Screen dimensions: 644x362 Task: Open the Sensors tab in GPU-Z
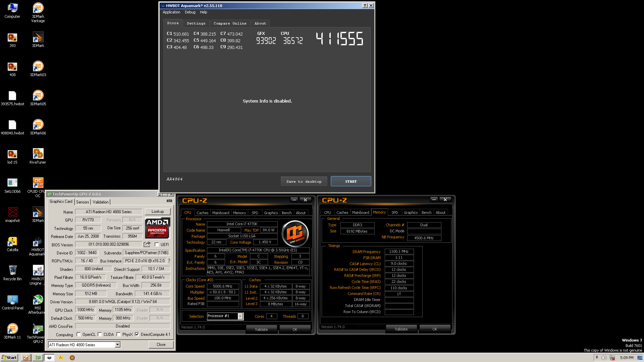click(x=83, y=202)
